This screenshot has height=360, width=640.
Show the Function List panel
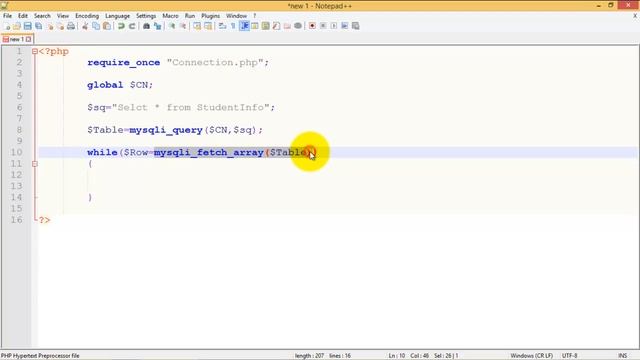pyautogui.click(x=276, y=26)
